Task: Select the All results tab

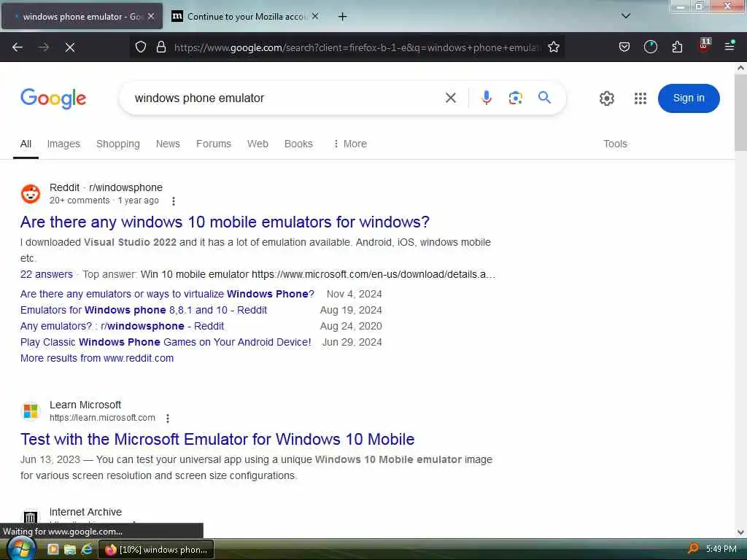Action: [x=26, y=144]
